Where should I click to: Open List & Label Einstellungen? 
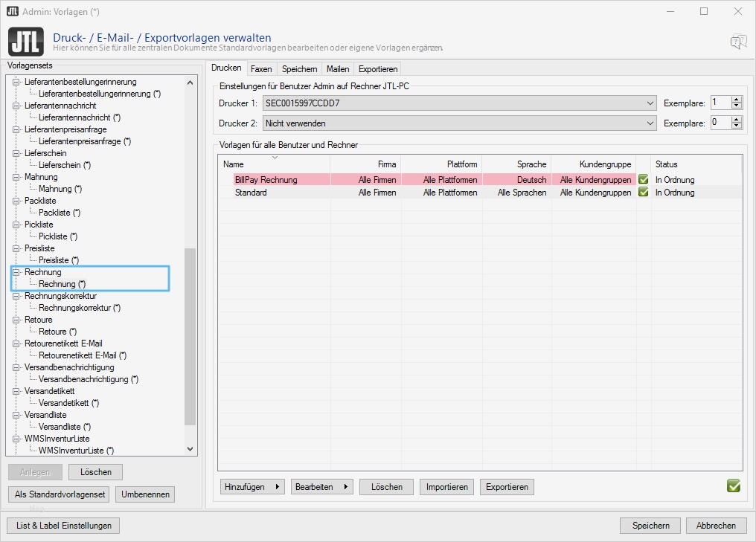[x=64, y=526]
